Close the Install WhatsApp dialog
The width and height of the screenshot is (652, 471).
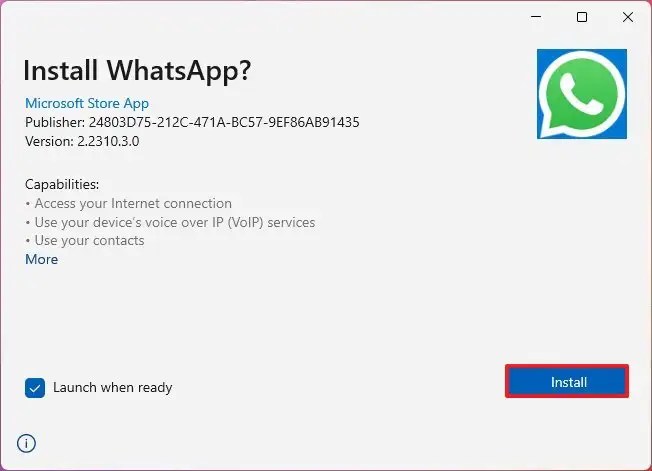click(x=628, y=17)
